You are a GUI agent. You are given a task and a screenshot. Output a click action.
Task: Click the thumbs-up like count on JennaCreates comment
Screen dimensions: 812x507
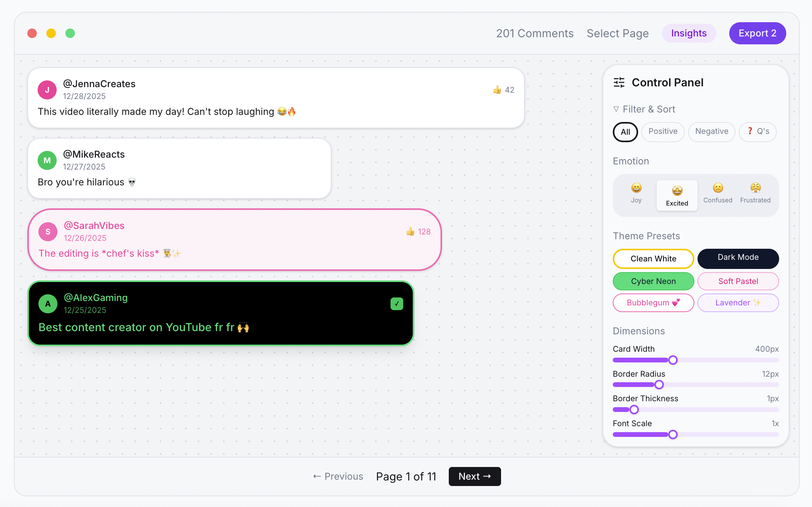(503, 90)
